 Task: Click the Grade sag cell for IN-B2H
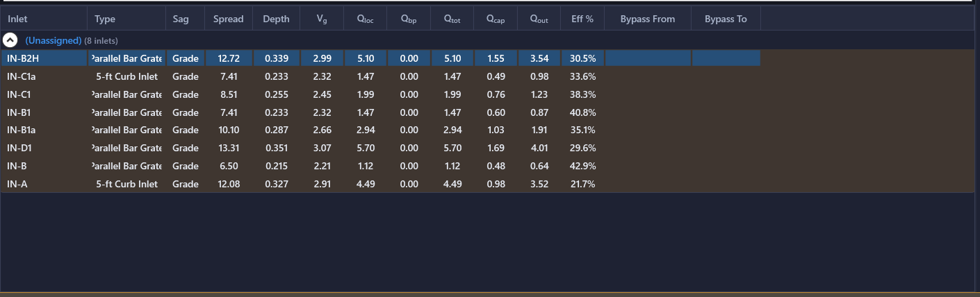186,58
